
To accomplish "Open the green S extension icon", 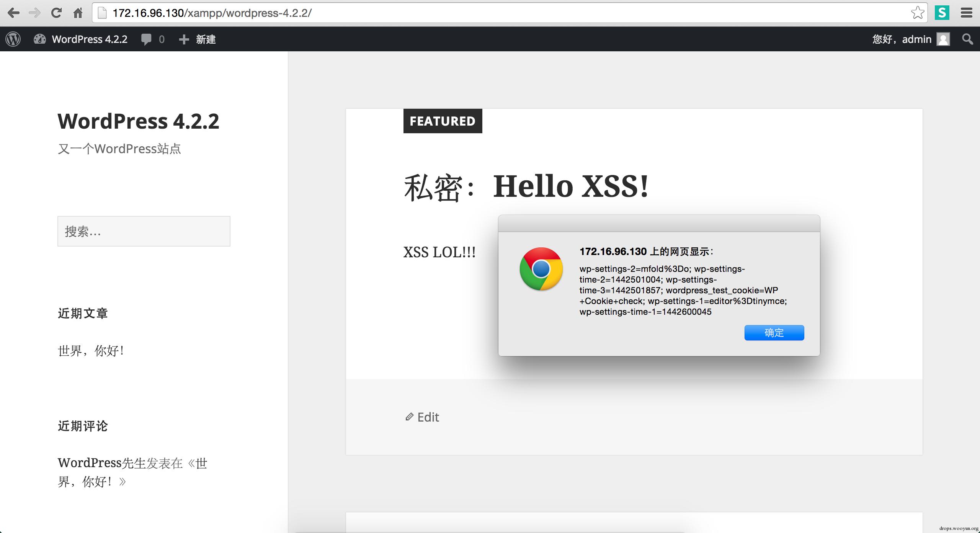I will tap(942, 13).
